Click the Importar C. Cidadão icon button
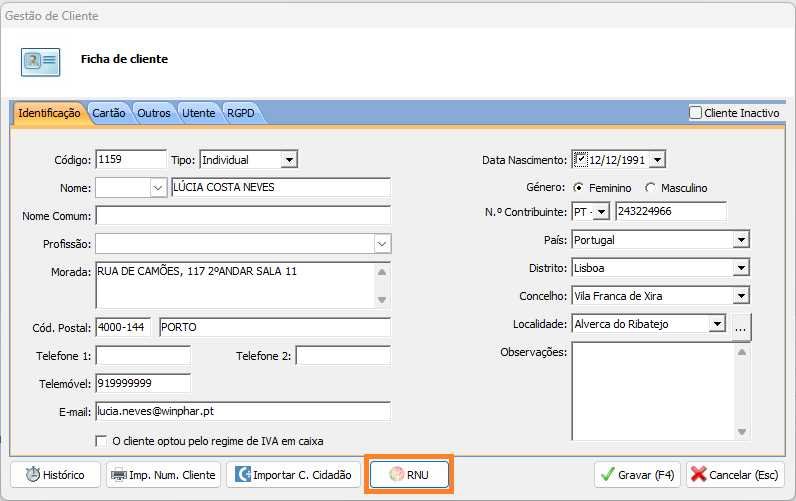 coord(242,475)
